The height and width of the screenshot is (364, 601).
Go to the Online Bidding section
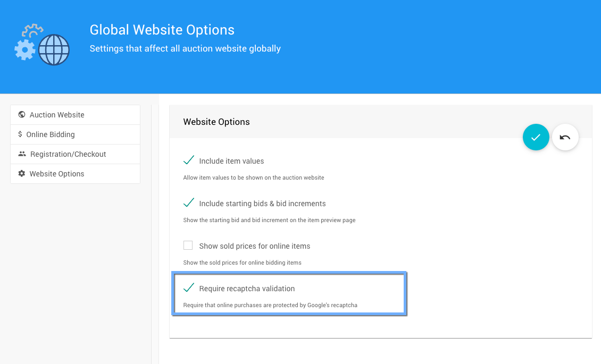(x=51, y=134)
